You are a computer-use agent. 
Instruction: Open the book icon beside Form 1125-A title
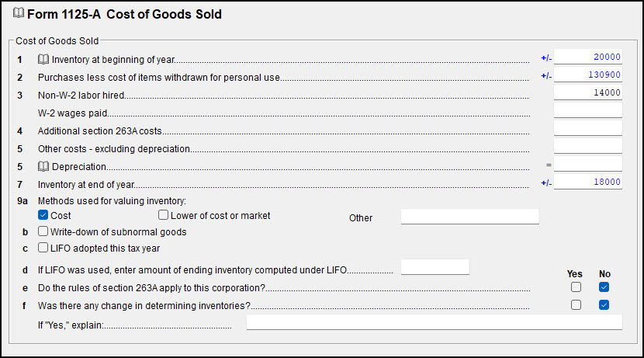point(19,13)
